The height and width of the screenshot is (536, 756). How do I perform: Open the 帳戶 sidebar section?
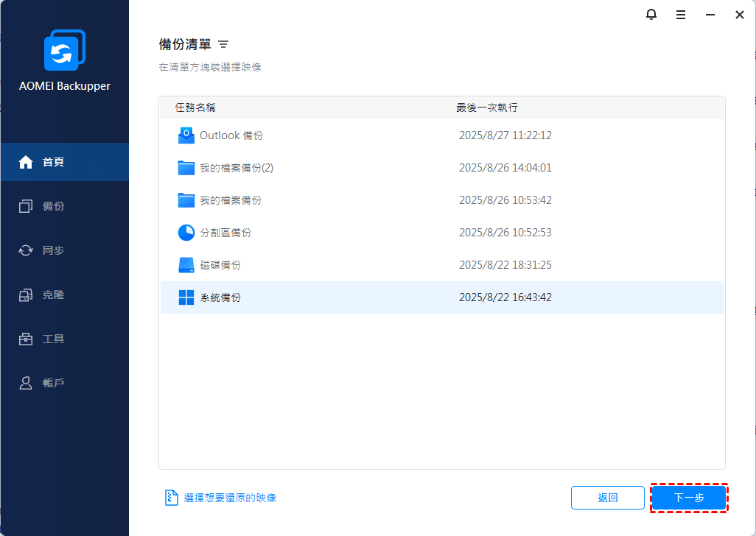[54, 383]
